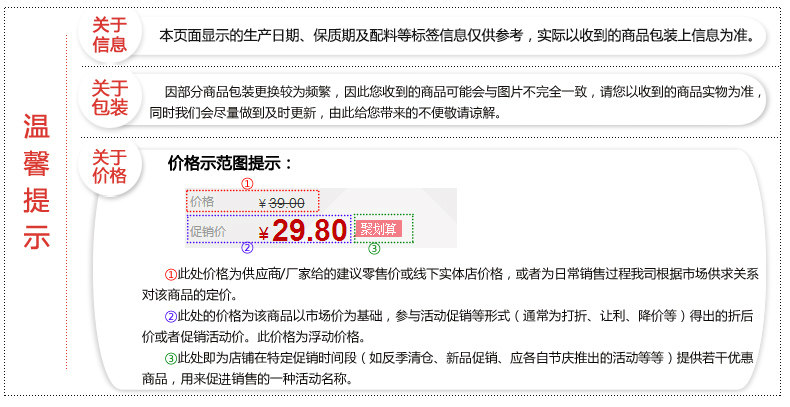Screen dimensions: 790x407
Task: Click the 促销价 label
Action: pos(208,232)
